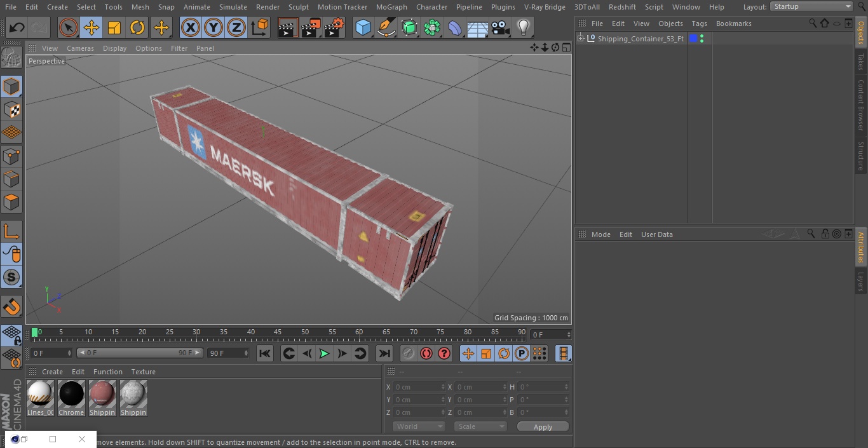This screenshot has width=868, height=448.
Task: Open the material manager Texture menu
Action: [143, 372]
